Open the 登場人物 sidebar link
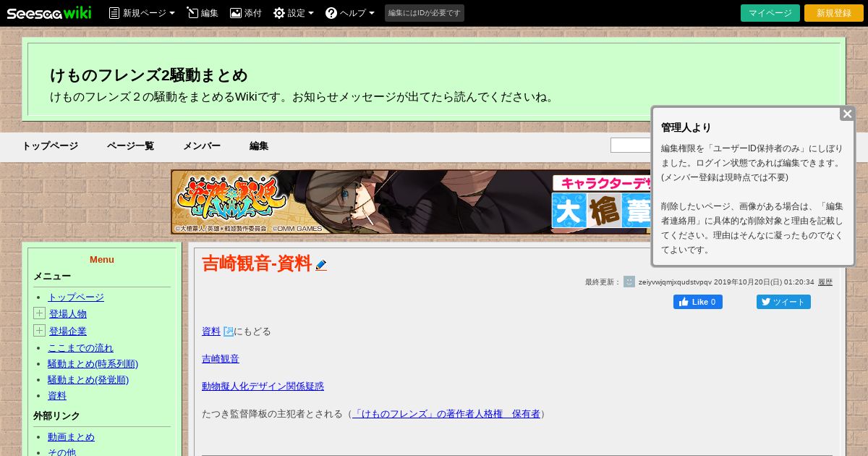This screenshot has height=456, width=868. 68,314
